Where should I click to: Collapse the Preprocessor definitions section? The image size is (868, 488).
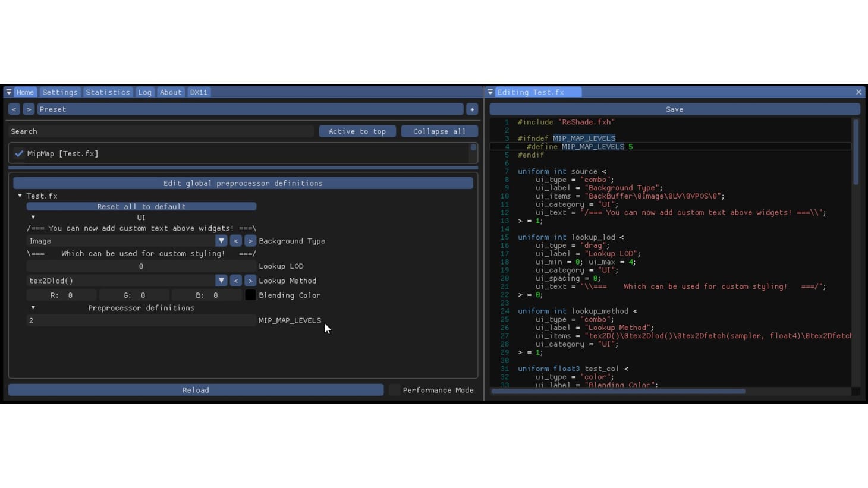point(33,307)
